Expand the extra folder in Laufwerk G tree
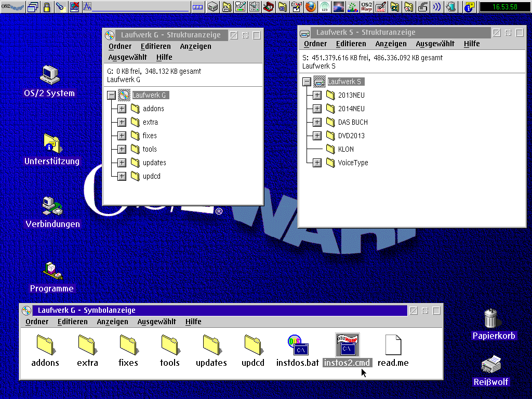Screen dimensions: 532x399 [x=122, y=122]
